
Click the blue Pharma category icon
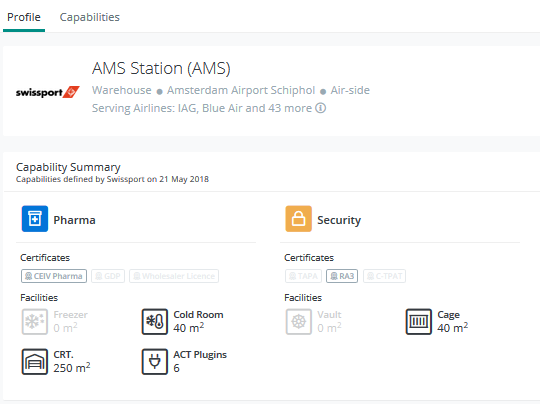coord(35,219)
